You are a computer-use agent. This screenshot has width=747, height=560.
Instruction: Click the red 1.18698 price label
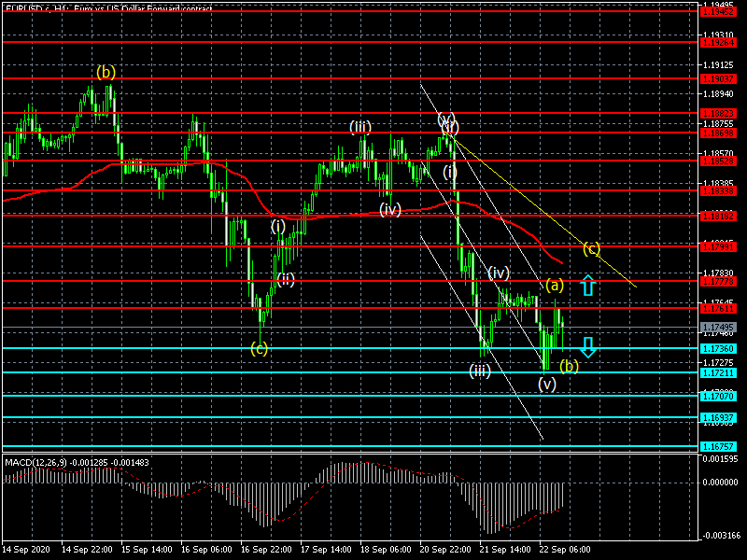point(718,133)
